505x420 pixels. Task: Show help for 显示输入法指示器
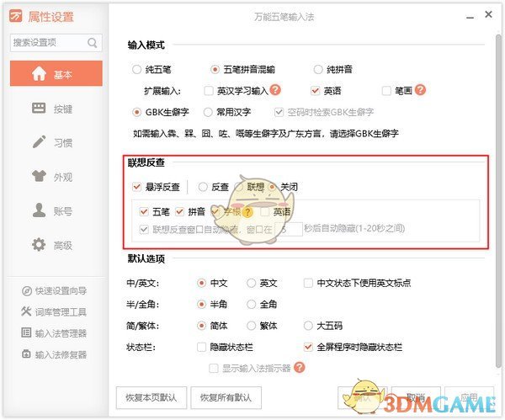(299, 368)
